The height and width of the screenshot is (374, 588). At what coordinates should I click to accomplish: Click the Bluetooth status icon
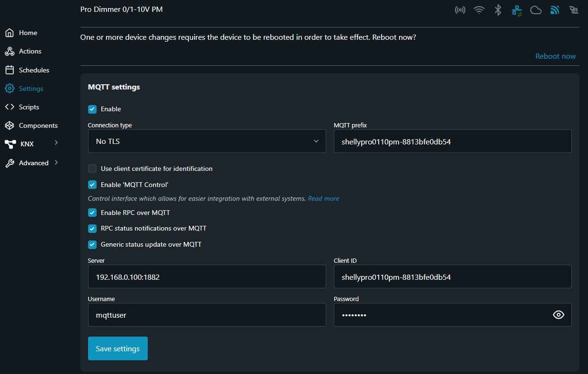[x=498, y=10]
